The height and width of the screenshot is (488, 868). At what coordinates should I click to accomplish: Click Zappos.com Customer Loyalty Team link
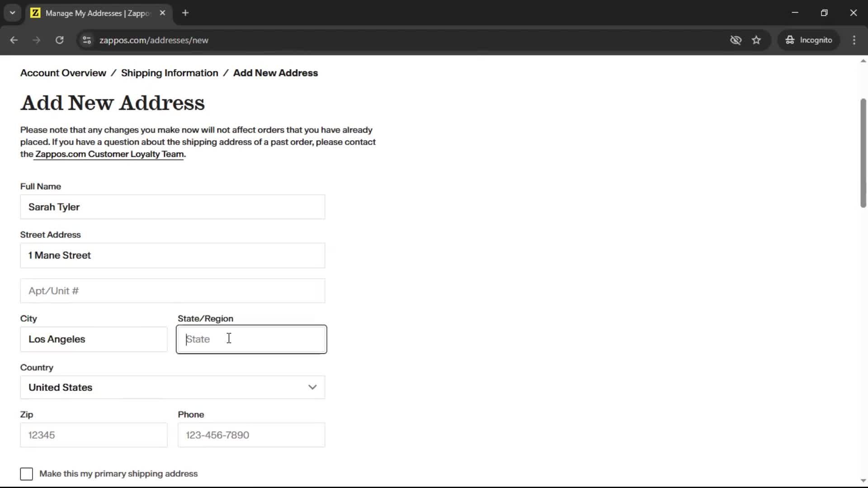[109, 155]
